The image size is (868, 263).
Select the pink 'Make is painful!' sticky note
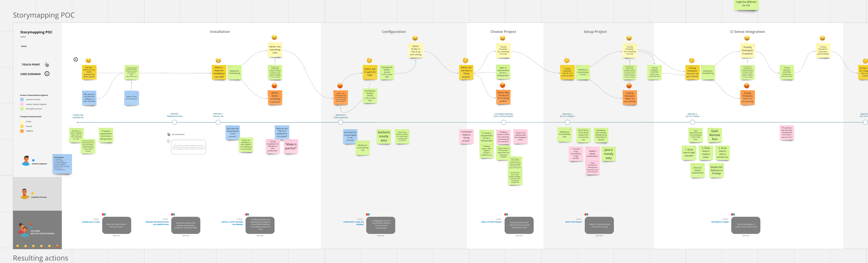tap(291, 146)
